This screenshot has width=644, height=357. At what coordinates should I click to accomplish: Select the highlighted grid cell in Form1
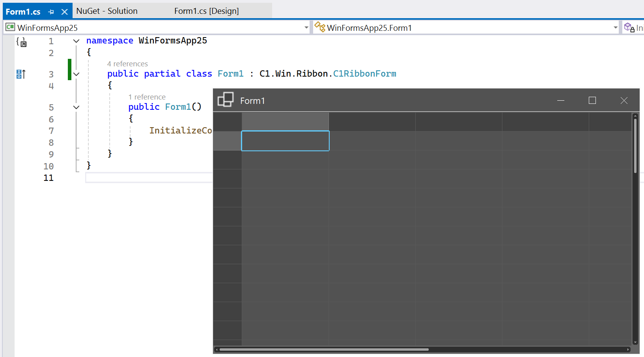pyautogui.click(x=285, y=141)
